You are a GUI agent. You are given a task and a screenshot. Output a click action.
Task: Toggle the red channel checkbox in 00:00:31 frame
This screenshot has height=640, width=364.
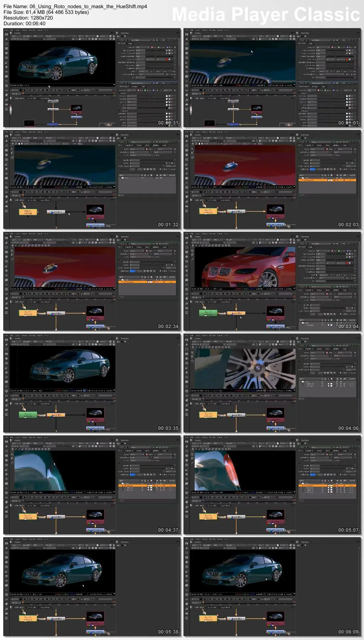pyautogui.click(x=152, y=47)
